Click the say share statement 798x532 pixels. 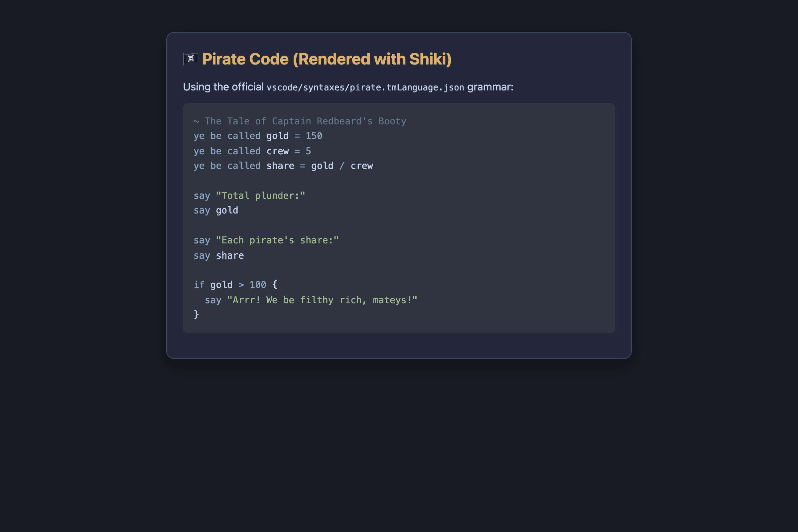tap(218, 255)
